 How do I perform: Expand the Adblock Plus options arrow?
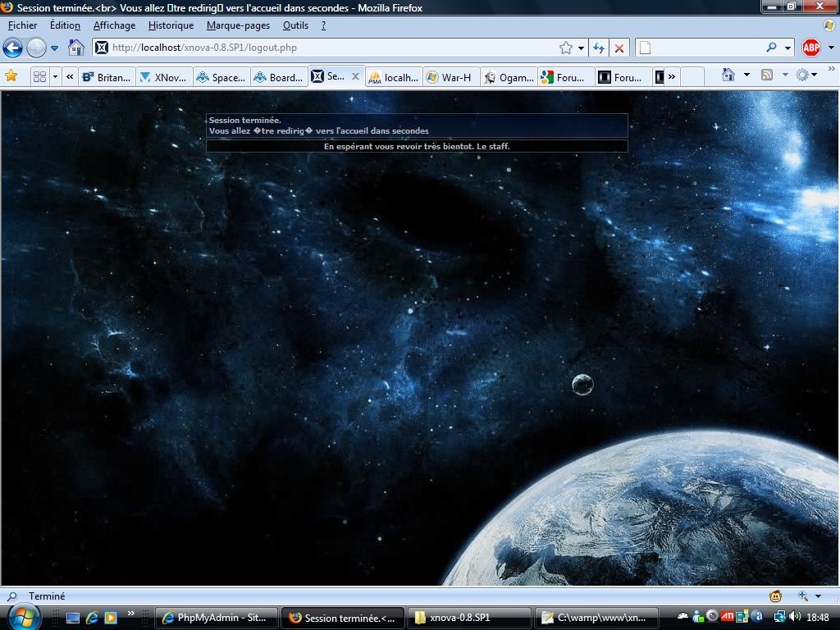832,48
